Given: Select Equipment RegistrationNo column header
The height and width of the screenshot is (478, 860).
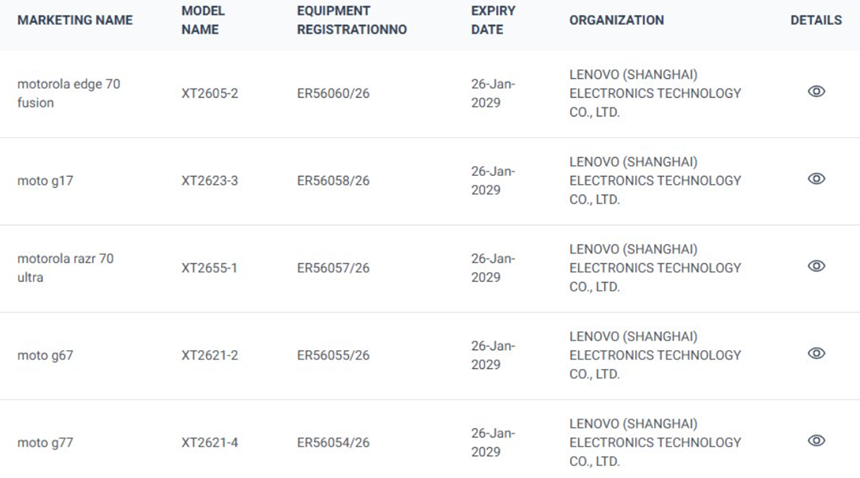Looking at the screenshot, I should click(x=352, y=20).
